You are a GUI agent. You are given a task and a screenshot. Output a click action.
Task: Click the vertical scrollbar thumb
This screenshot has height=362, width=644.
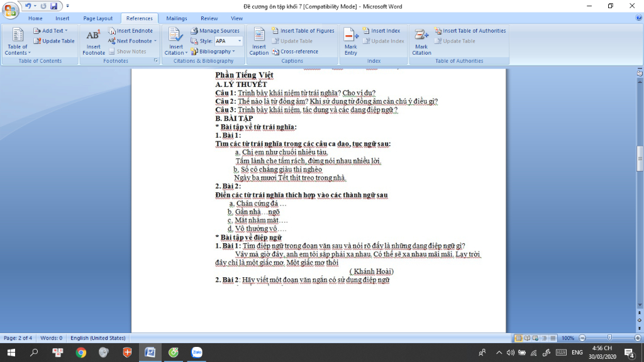click(640, 158)
